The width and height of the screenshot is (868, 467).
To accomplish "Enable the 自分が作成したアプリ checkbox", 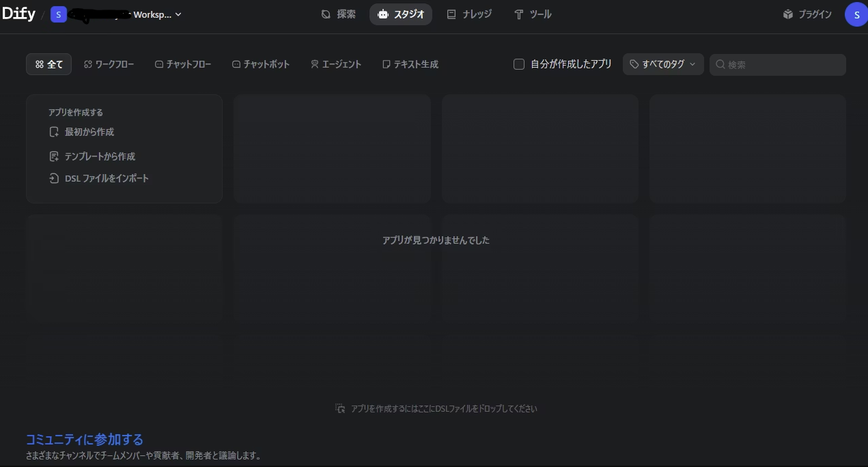I will [x=519, y=64].
